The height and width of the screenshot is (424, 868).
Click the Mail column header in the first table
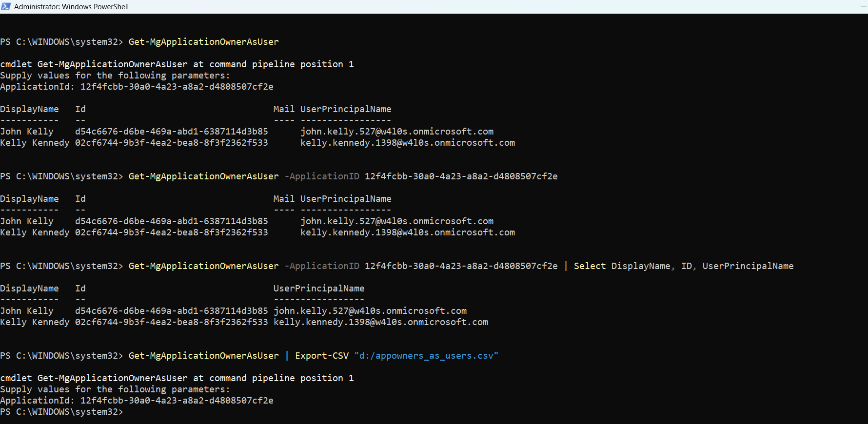point(283,109)
